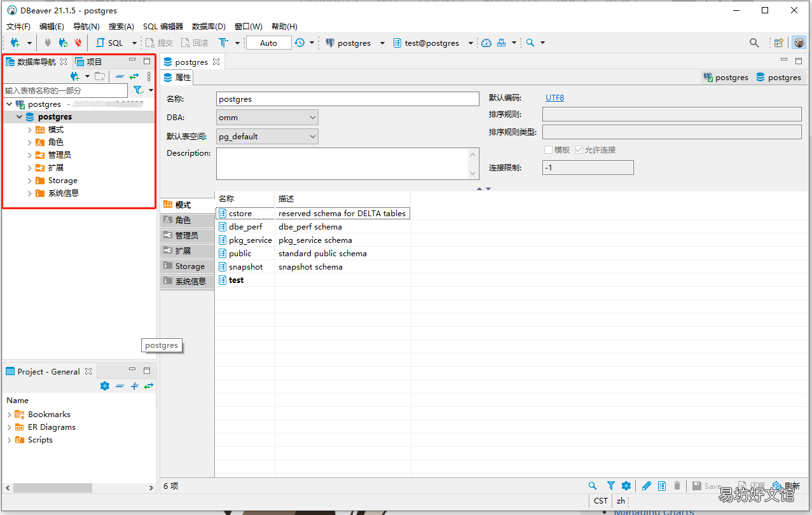Select 系统信息 in the navigator tree
The image size is (812, 515).
(64, 193)
